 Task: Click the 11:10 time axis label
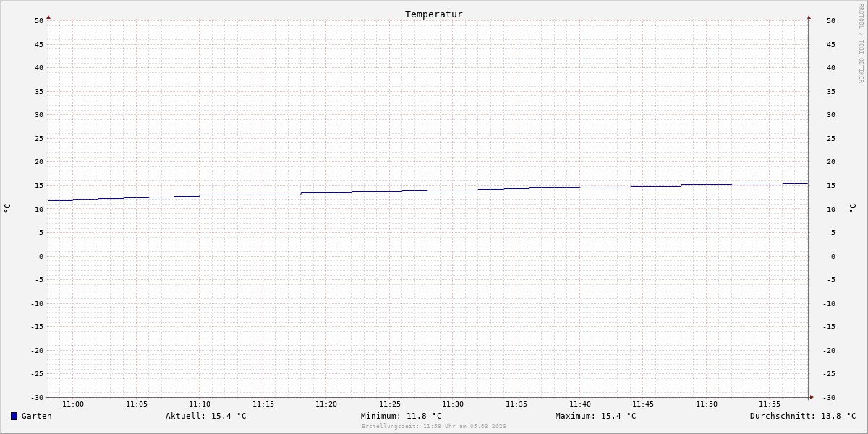point(200,404)
